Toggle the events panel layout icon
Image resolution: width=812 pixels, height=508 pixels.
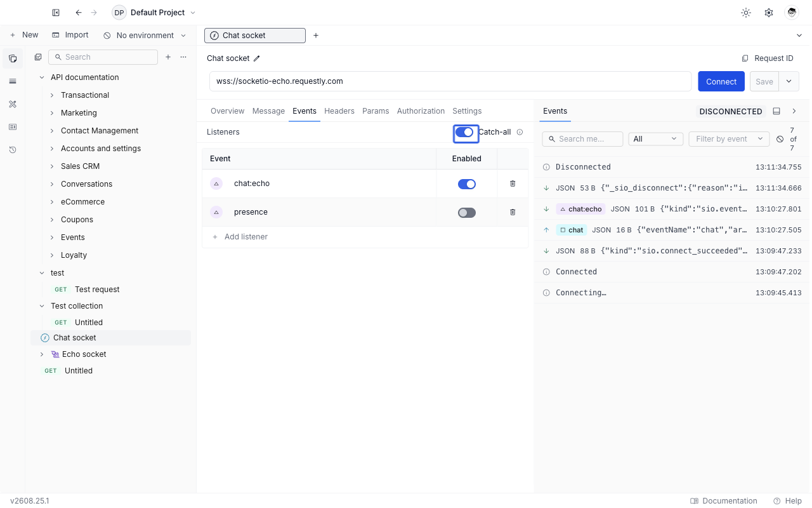coord(776,111)
